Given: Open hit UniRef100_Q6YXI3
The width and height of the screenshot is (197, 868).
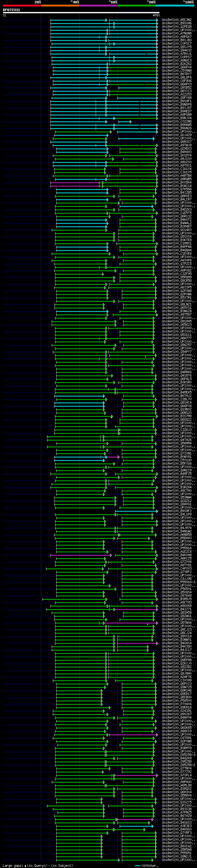Looking at the screenshot, I should coord(177,91).
